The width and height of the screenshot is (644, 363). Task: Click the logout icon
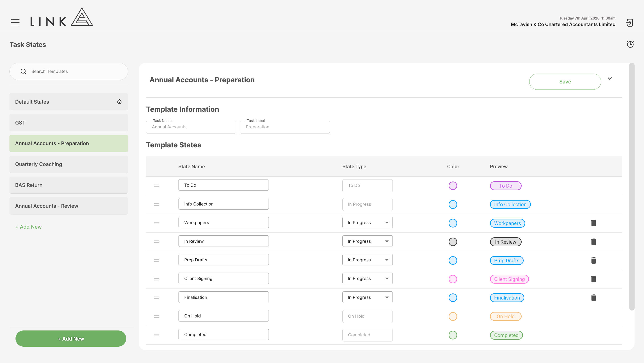629,23
